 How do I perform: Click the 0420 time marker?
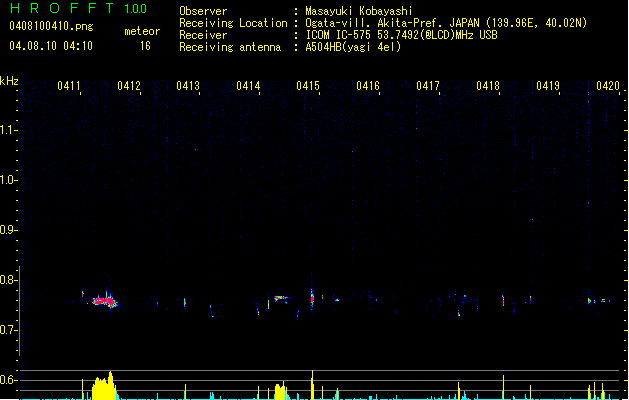[608, 86]
